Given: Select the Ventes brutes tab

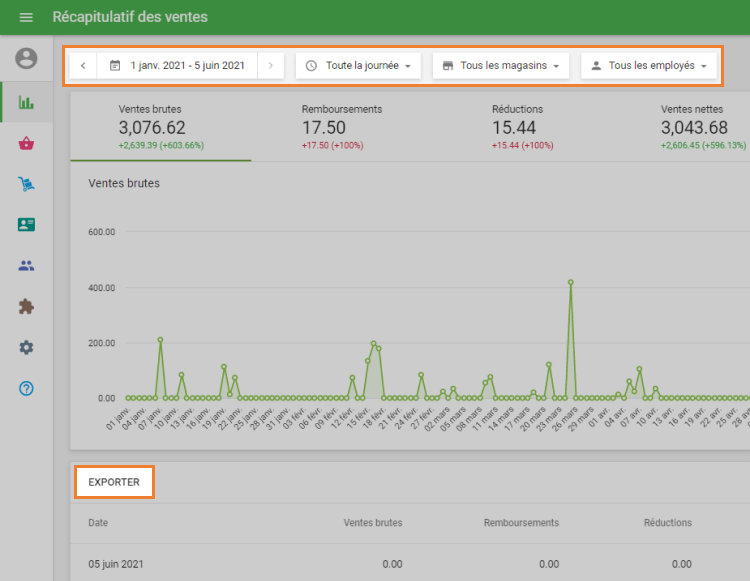Looking at the screenshot, I should (x=160, y=126).
